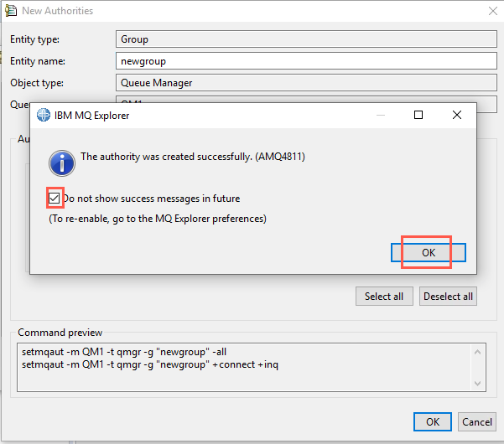Close the IBM MQ Explorer message dialog
The width and height of the screenshot is (504, 444).
[x=457, y=115]
